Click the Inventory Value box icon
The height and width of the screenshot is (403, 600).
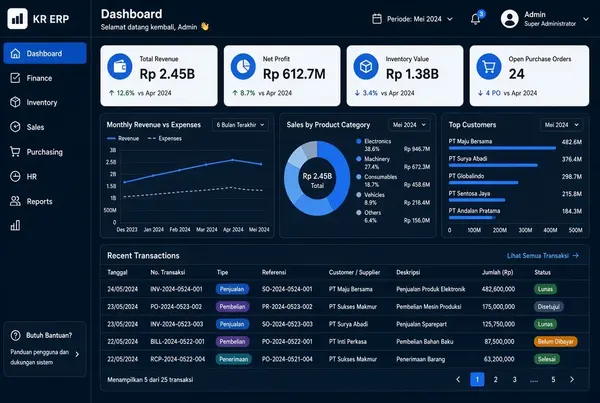coord(366,67)
